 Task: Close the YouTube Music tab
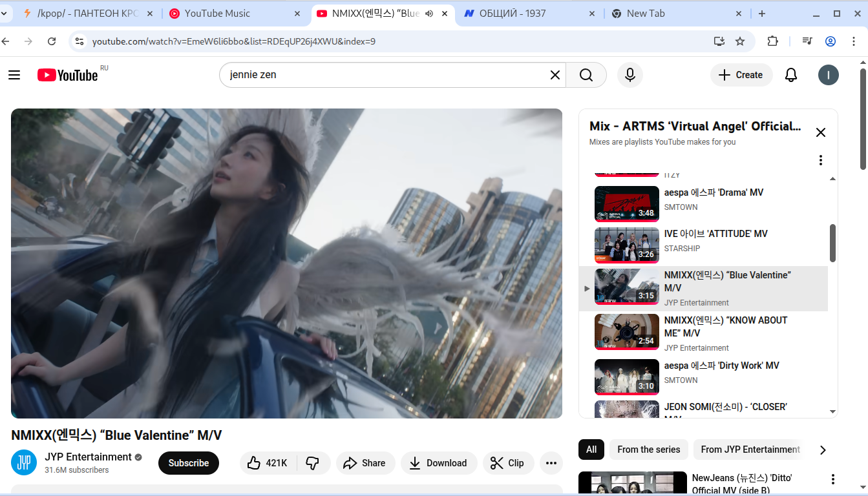298,14
